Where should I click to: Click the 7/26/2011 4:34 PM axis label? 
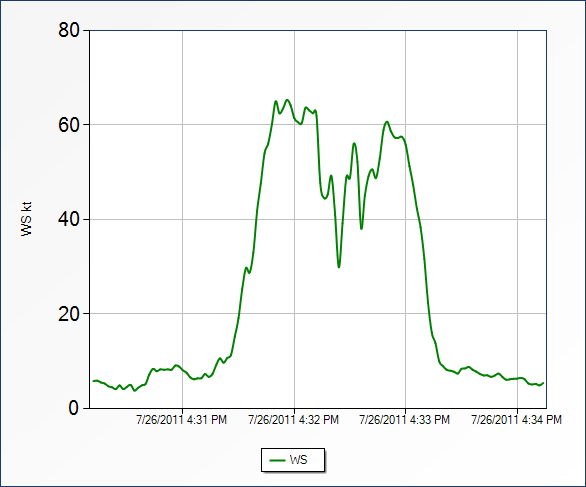pyautogui.click(x=516, y=420)
